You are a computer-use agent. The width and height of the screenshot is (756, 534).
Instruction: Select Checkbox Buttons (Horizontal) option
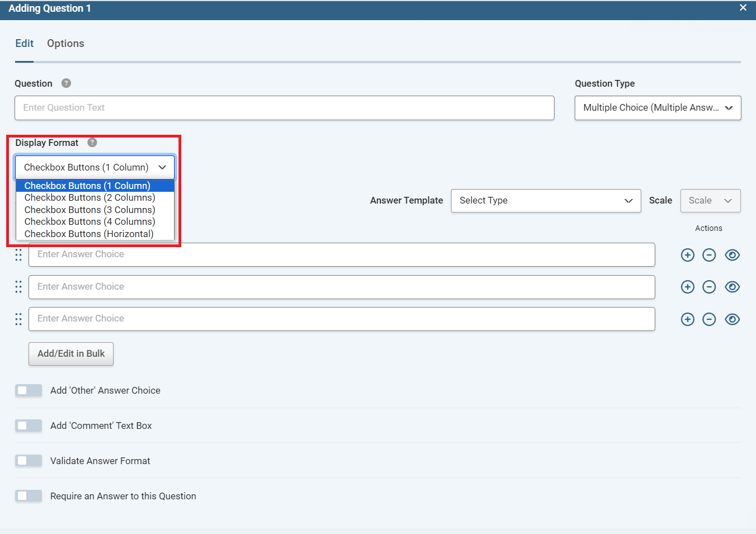(89, 234)
